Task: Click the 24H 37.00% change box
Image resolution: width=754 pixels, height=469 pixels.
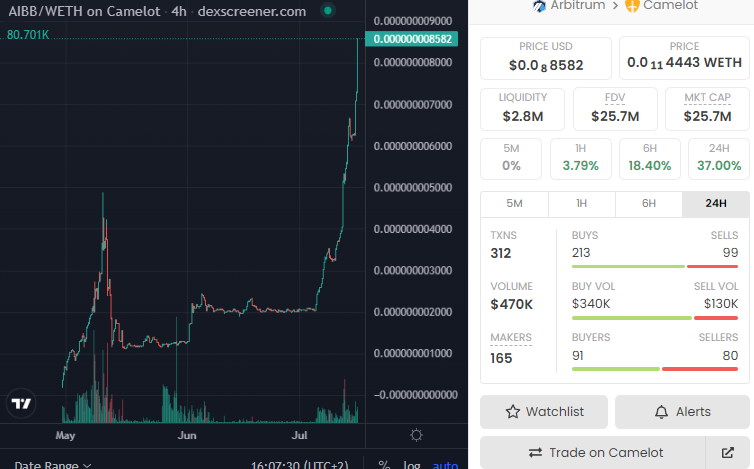Action: (x=719, y=159)
